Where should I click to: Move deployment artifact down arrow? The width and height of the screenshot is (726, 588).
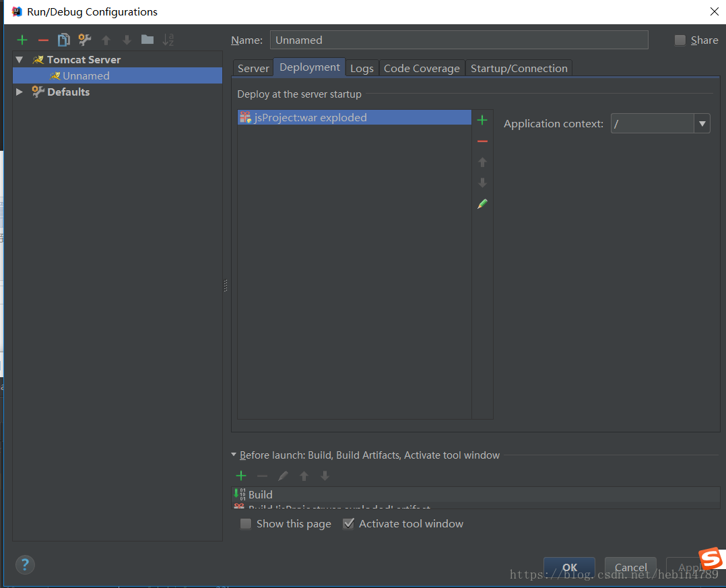click(482, 183)
